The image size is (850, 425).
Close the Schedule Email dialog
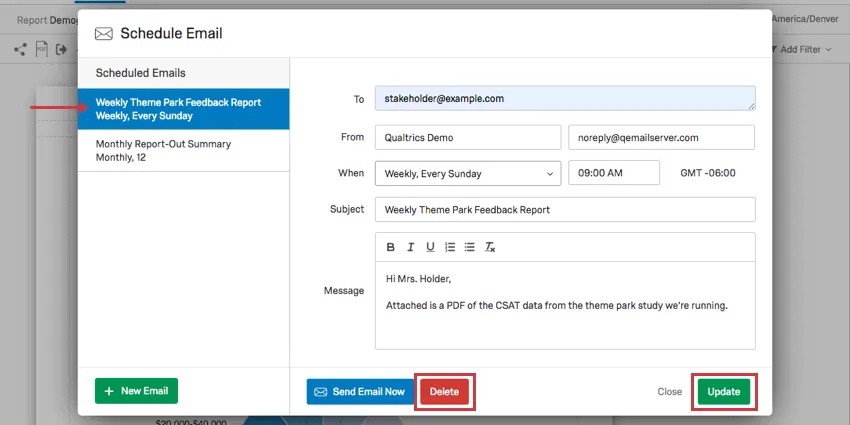point(669,392)
